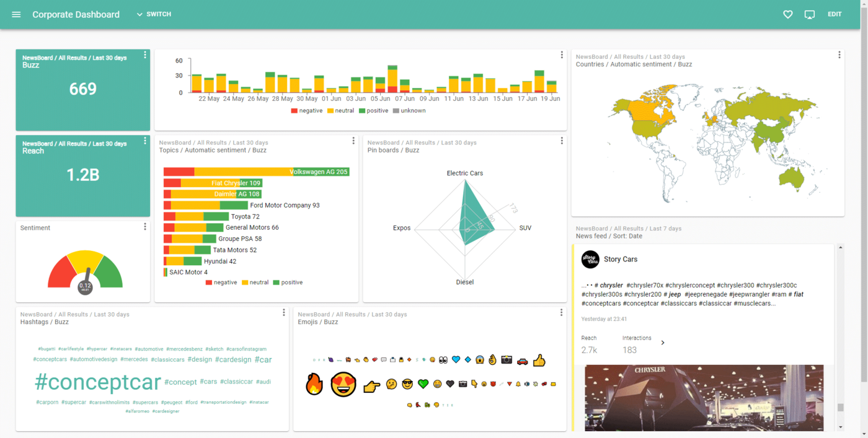Select the green heart emoji

423,384
